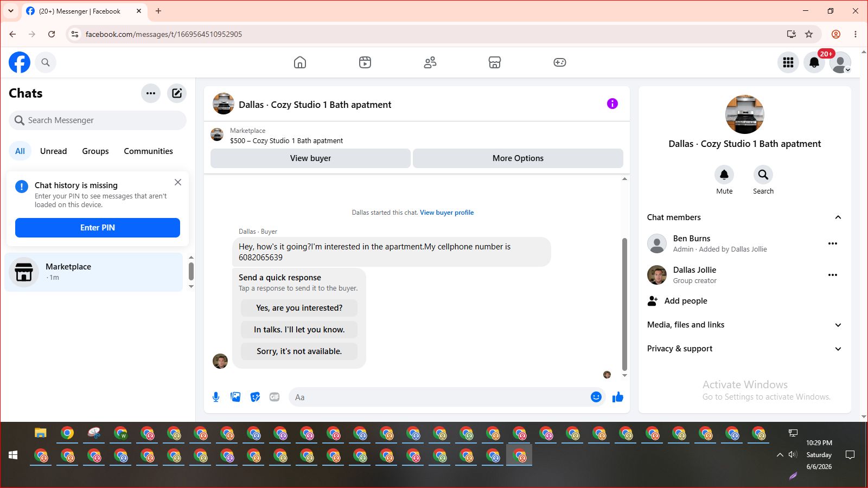868x488 pixels.
Task: Click the View buyer button
Action: point(310,158)
